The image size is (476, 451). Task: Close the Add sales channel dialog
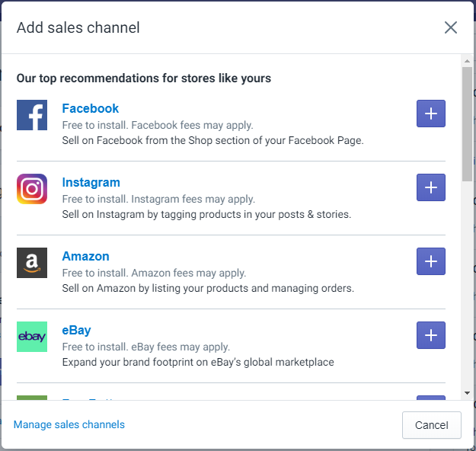tap(451, 27)
